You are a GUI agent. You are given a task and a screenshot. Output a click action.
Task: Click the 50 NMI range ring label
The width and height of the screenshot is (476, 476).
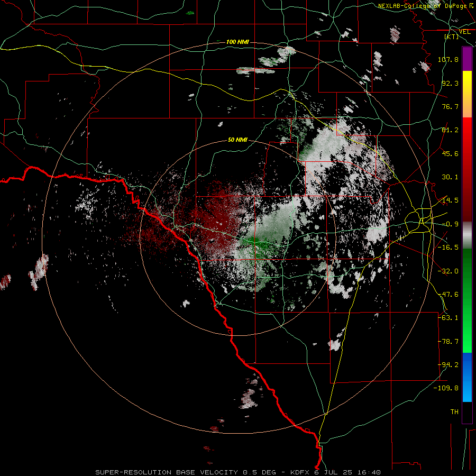tap(237, 140)
